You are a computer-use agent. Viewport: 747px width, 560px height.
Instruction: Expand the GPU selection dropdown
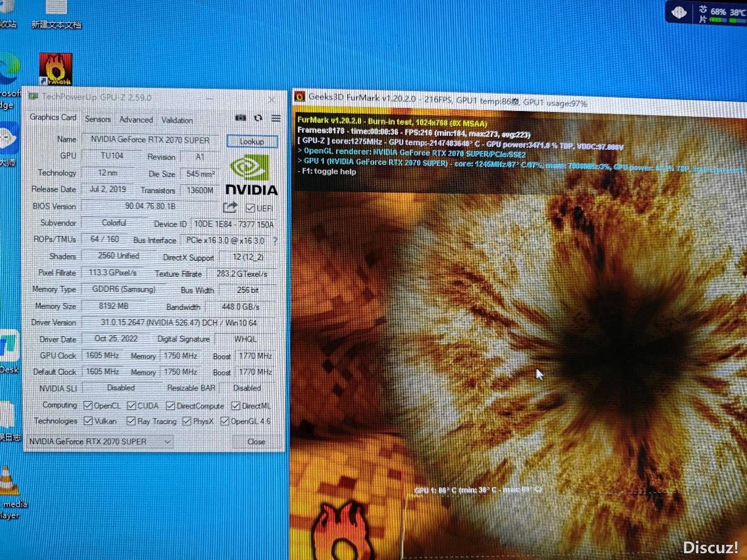point(168,442)
